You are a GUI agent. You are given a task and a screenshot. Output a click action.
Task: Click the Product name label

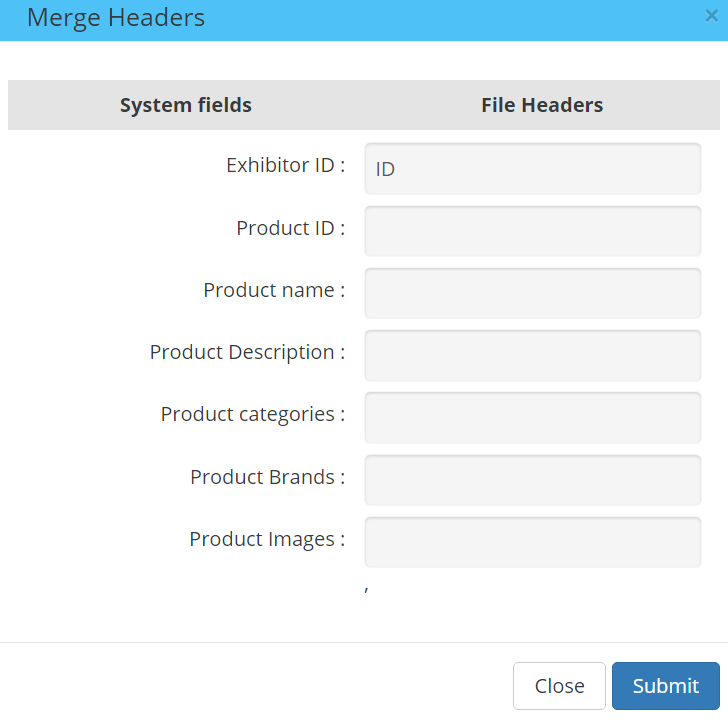274,290
